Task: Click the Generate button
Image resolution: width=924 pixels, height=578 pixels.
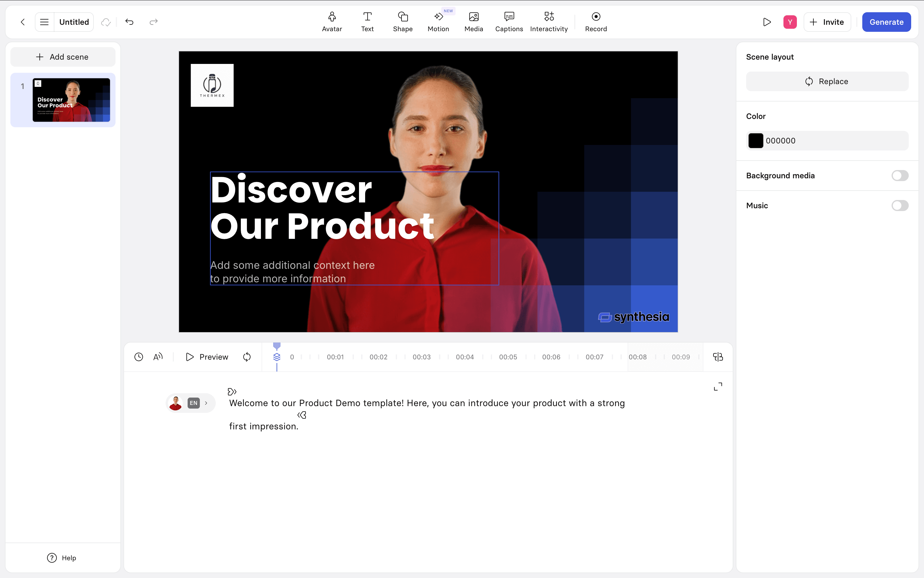Action: coord(886,22)
